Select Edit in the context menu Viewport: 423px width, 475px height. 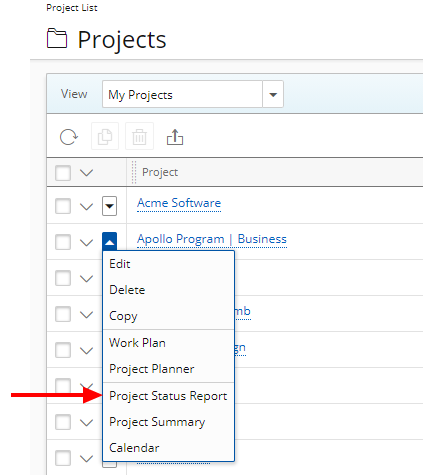click(x=168, y=264)
